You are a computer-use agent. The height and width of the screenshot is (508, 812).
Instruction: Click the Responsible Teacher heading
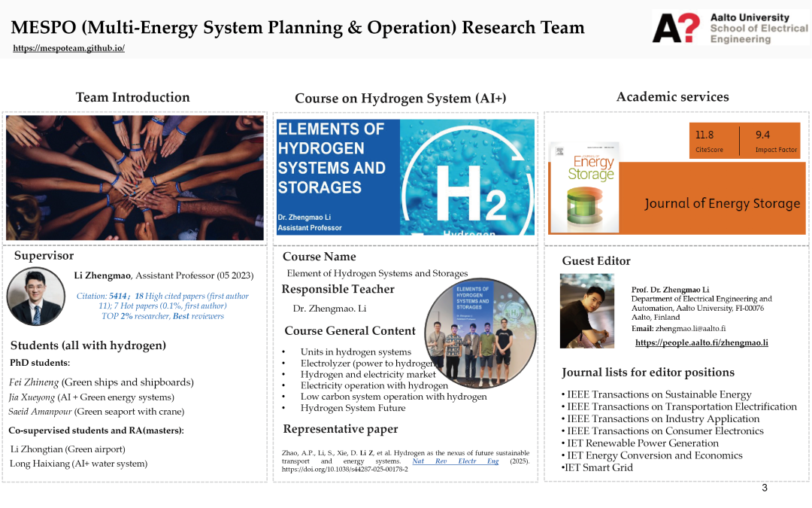pyautogui.click(x=338, y=289)
